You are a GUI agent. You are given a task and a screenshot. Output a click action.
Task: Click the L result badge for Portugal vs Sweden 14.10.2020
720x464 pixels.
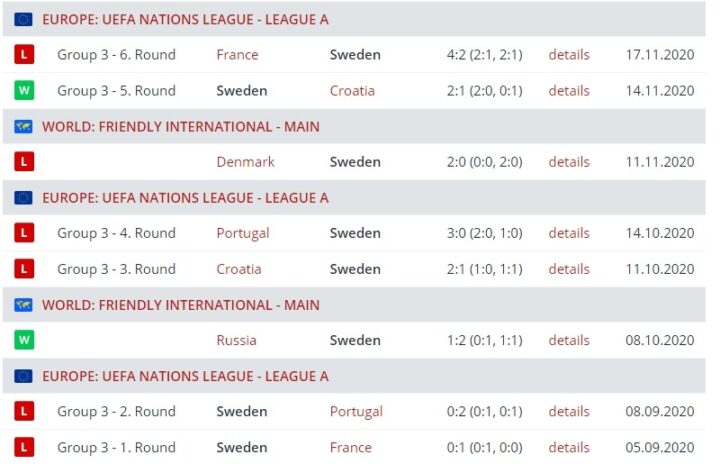(x=24, y=233)
